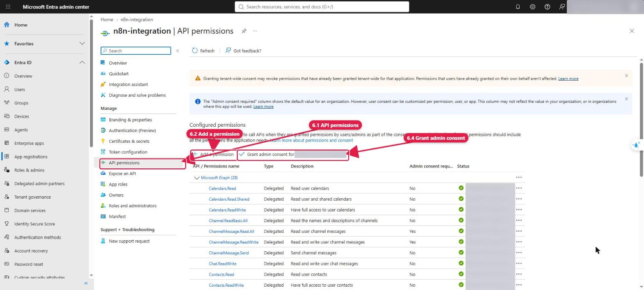
Task: Click the feedback person icon in the top bar
Action: (562, 7)
